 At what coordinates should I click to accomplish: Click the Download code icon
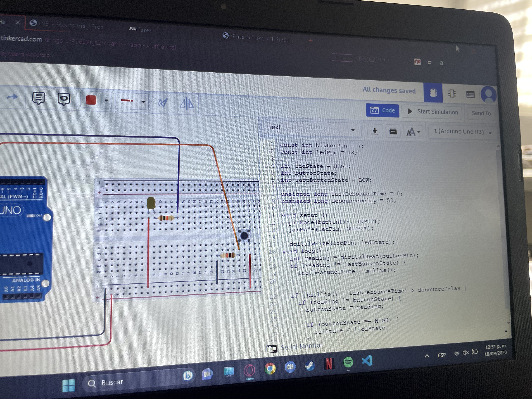[x=375, y=131]
